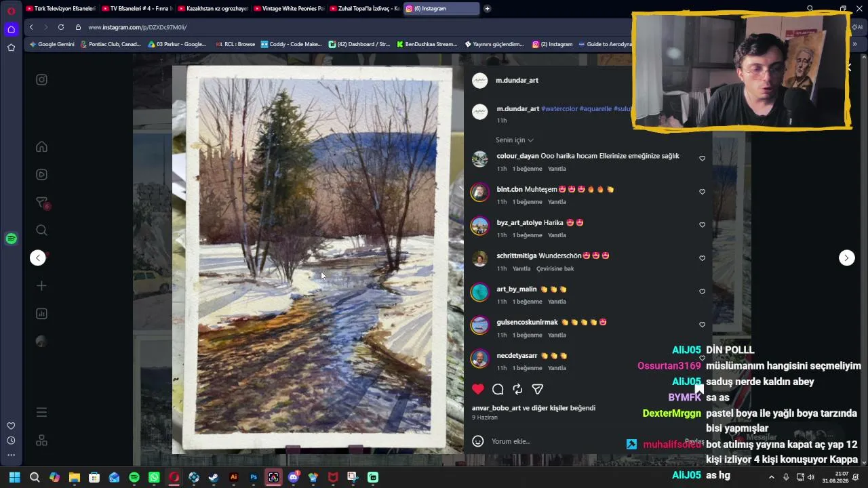Open Instagram Reels icon
868x488 pixels.
(41, 174)
